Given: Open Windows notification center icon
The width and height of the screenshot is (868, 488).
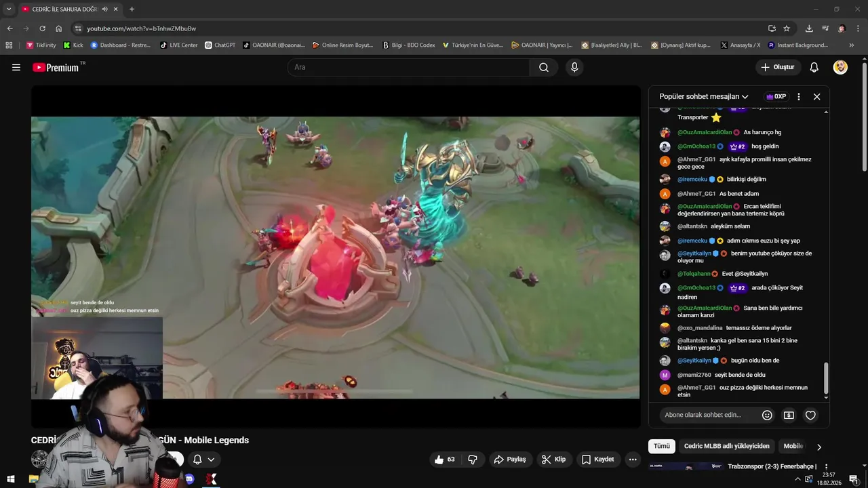Looking at the screenshot, I should [x=854, y=479].
